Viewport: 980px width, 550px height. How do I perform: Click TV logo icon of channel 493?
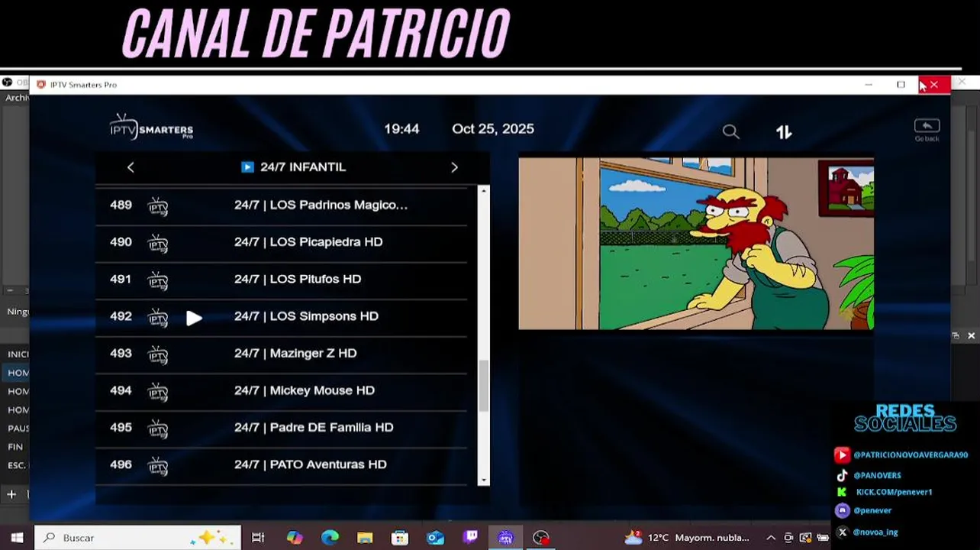click(x=158, y=354)
